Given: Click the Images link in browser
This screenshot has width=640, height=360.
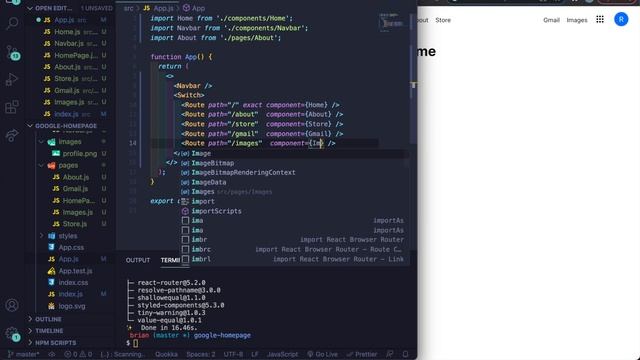Looking at the screenshot, I should 577,20.
